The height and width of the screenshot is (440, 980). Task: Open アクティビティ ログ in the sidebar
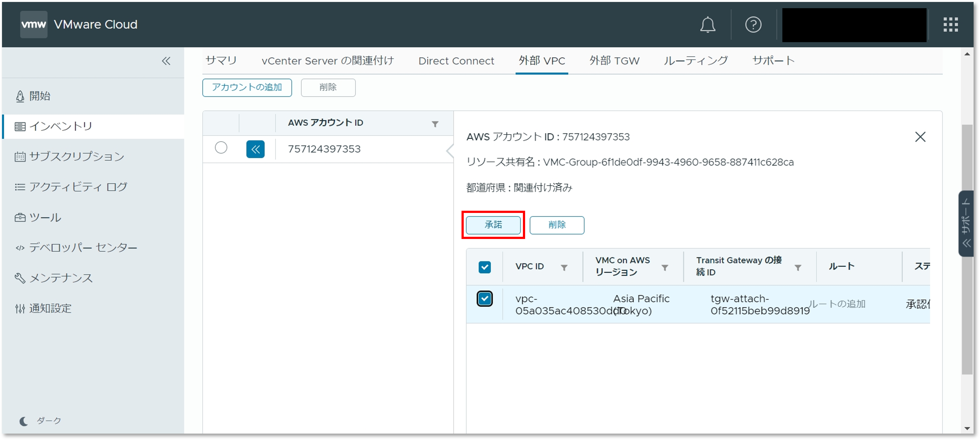coord(78,187)
